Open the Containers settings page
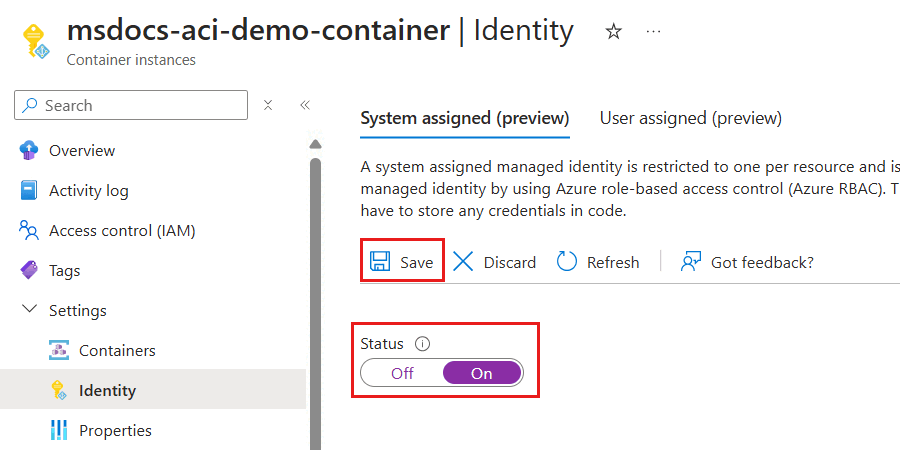 pos(117,350)
